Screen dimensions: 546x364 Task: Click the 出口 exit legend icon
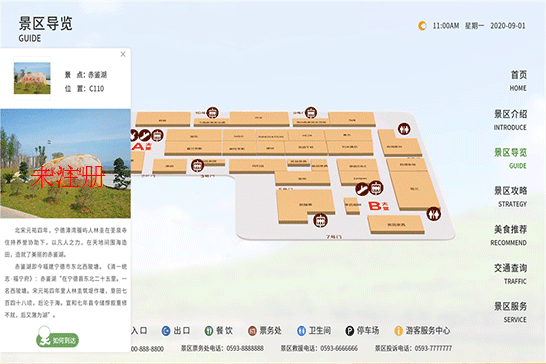(166, 331)
